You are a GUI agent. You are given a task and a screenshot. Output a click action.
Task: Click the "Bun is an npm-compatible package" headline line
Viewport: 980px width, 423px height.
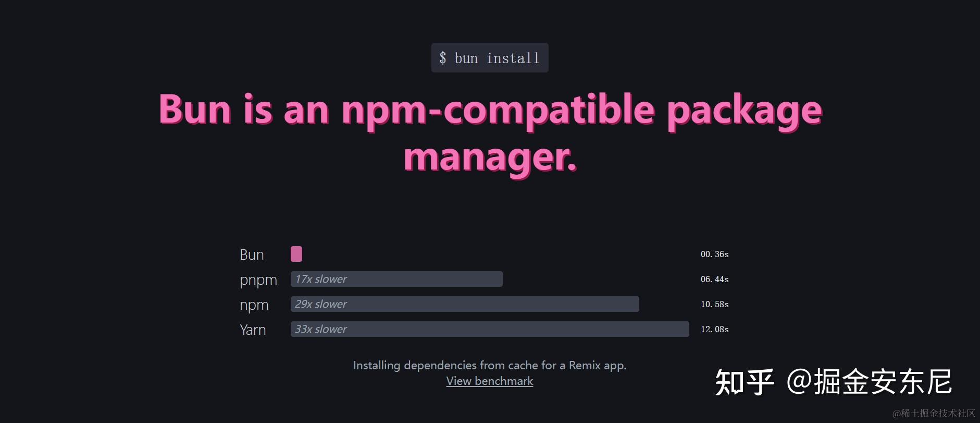coord(490,111)
